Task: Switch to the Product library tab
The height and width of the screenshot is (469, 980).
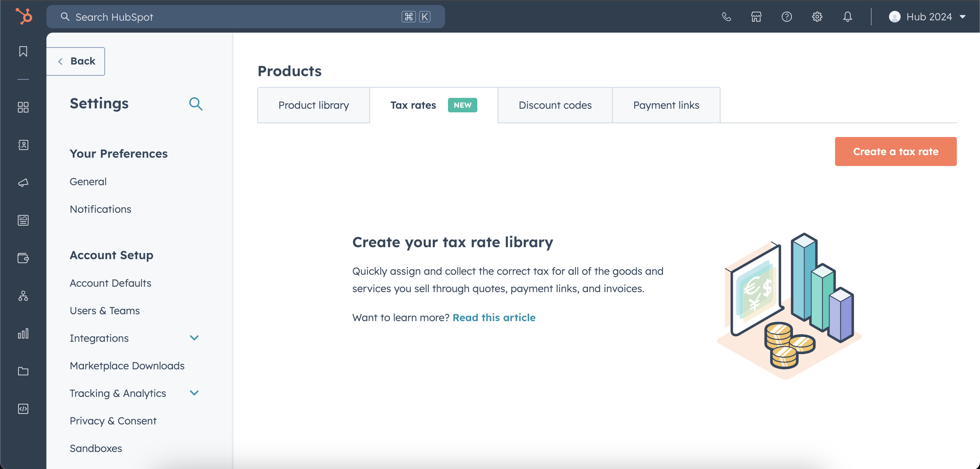Action: (x=313, y=105)
